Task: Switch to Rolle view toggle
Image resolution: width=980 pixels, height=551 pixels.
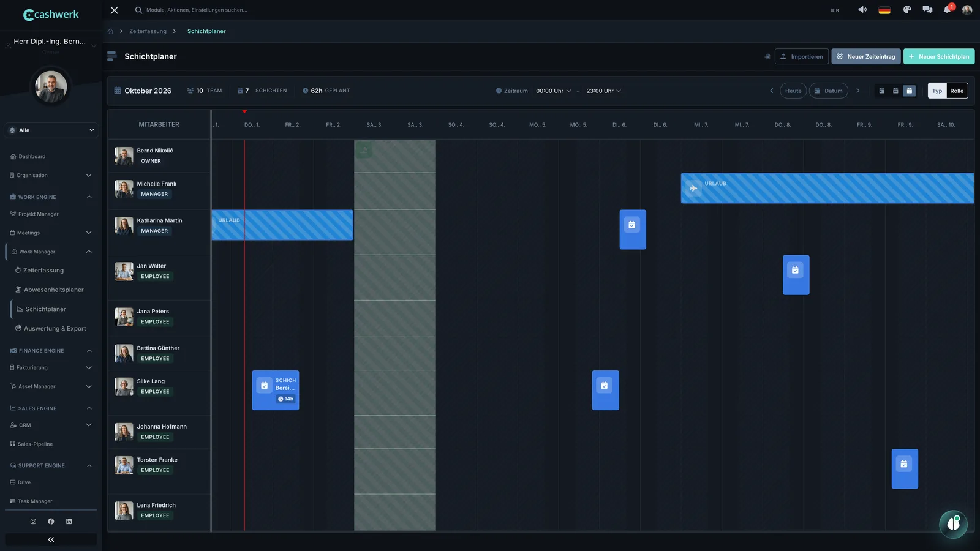Action: [x=957, y=91]
